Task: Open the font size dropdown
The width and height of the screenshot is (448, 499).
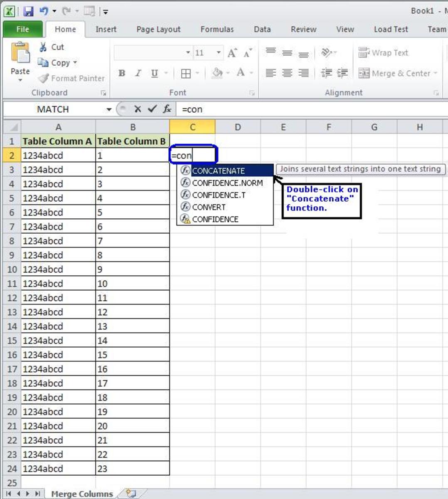Action: [218, 52]
